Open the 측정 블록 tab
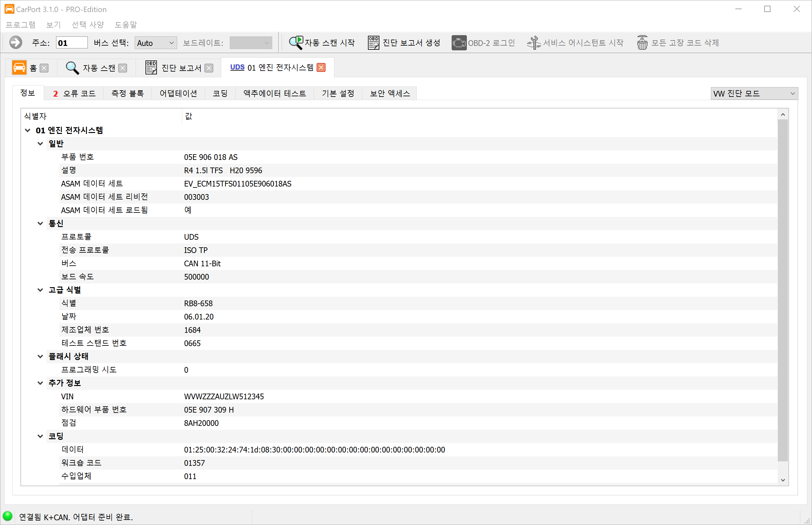 [x=128, y=93]
